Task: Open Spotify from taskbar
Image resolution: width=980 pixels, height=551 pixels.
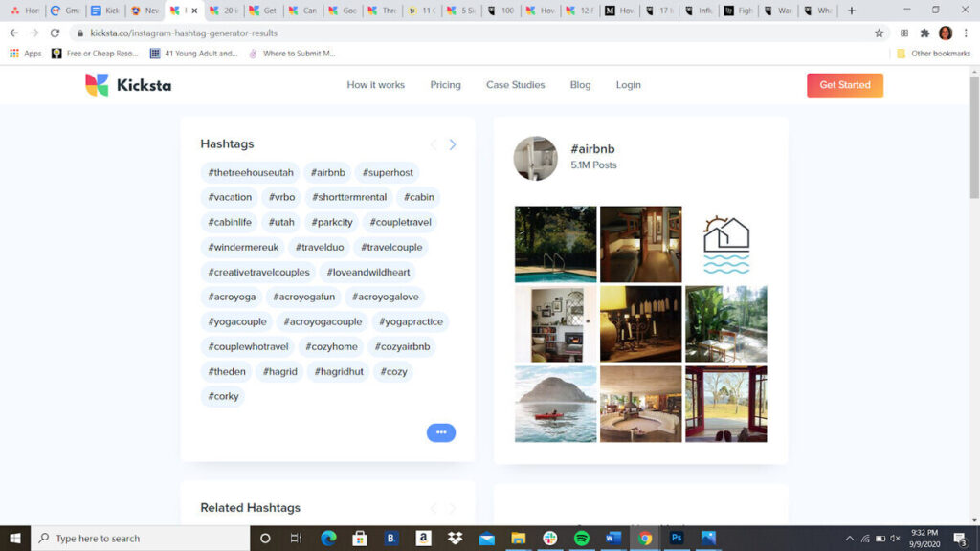Action: (x=582, y=538)
